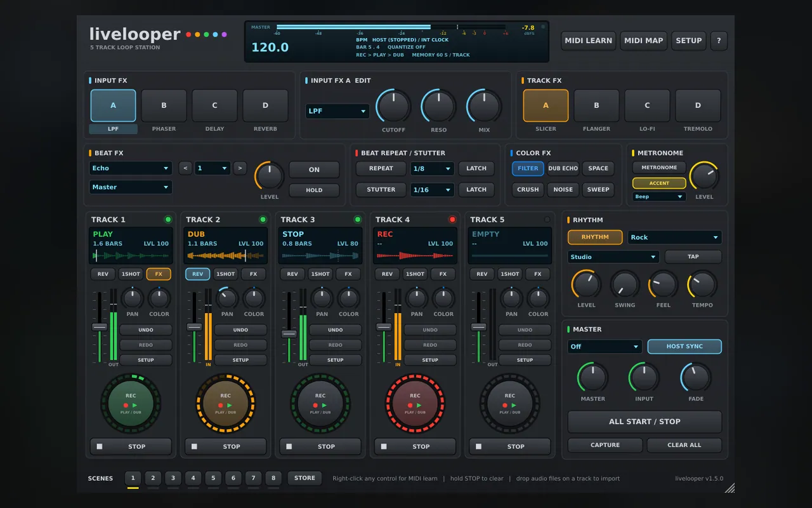Select scene 3
The height and width of the screenshot is (508, 812).
point(173,478)
